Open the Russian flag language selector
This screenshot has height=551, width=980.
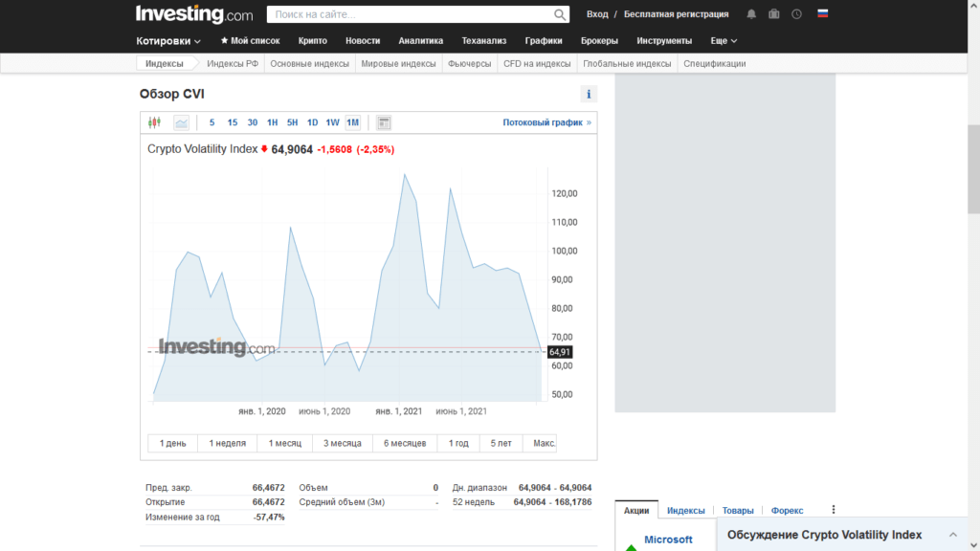click(x=822, y=14)
